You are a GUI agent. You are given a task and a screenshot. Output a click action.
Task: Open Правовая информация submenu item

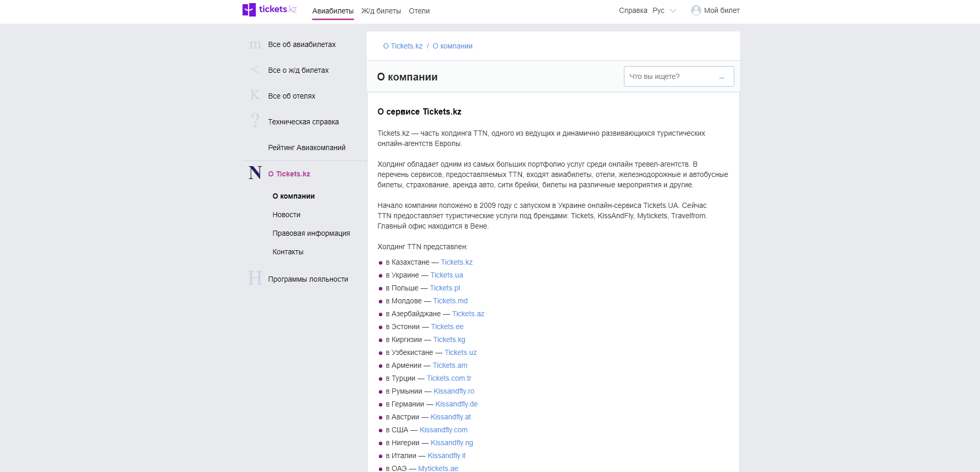[x=311, y=233]
